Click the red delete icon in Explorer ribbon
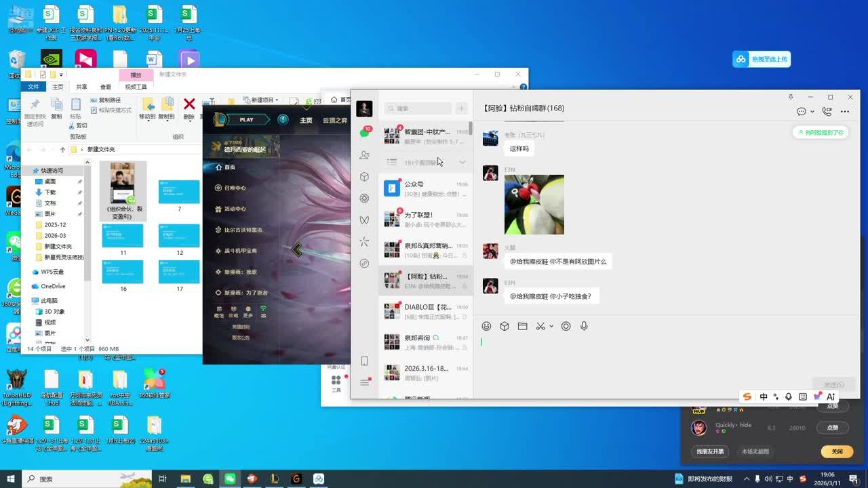Viewport: 868px width, 488px height. 189,104
